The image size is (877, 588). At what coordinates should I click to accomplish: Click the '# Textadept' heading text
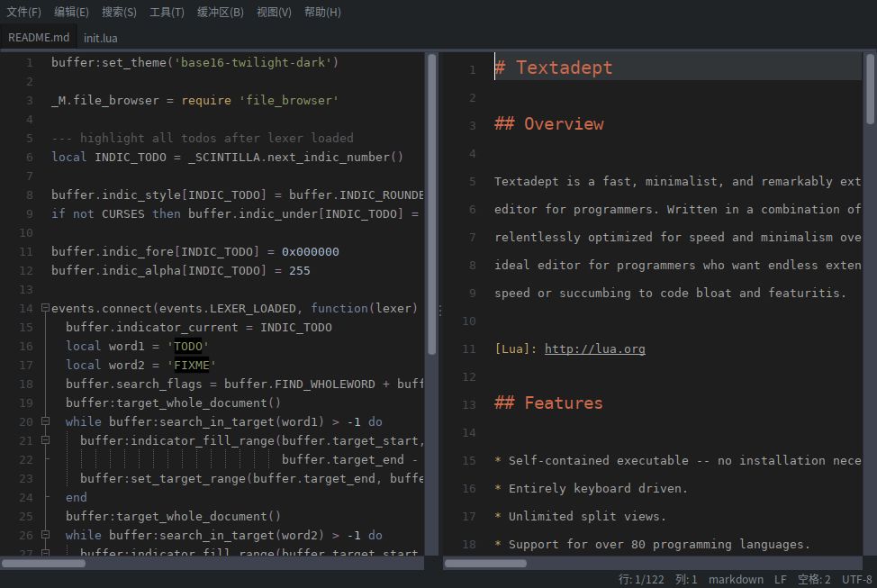pos(553,68)
